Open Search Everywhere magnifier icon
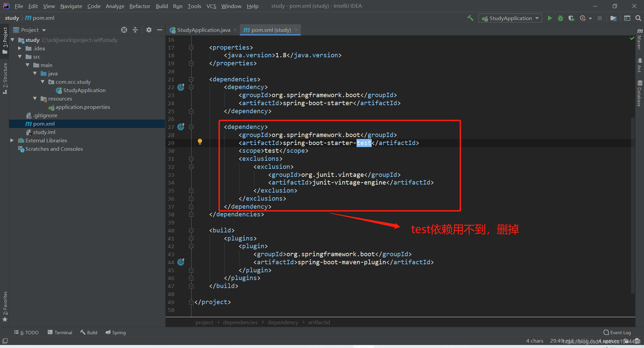Screen dimensions: 644x348 click(x=638, y=18)
